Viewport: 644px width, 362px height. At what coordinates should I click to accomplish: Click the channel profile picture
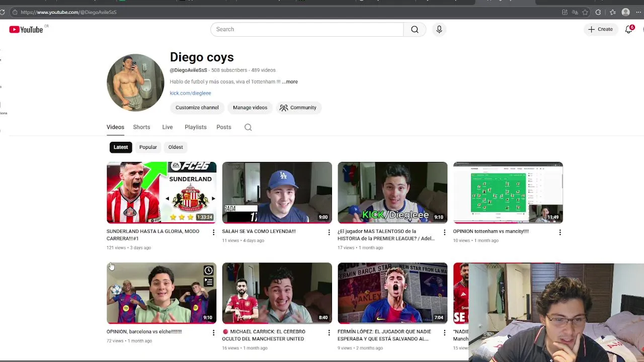tap(135, 82)
